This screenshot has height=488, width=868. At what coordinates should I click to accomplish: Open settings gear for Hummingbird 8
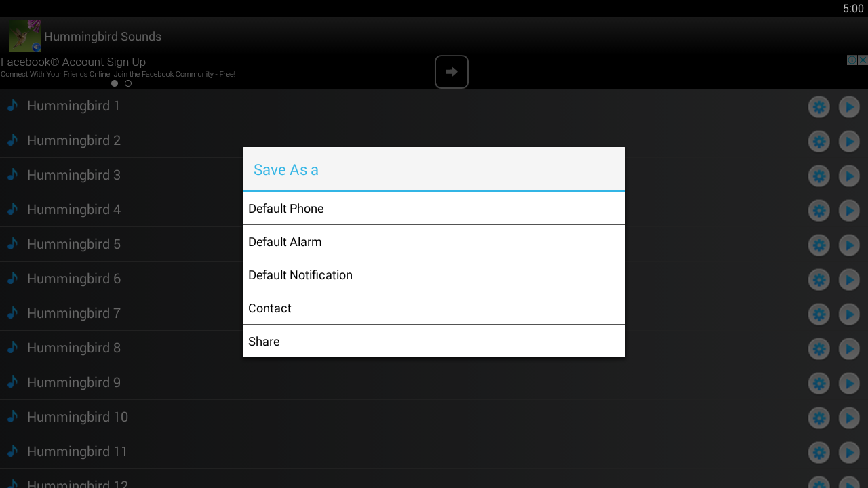point(819,348)
